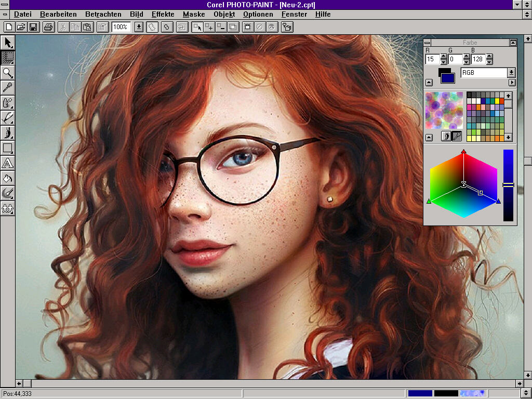Open the Optionen menu

click(258, 14)
